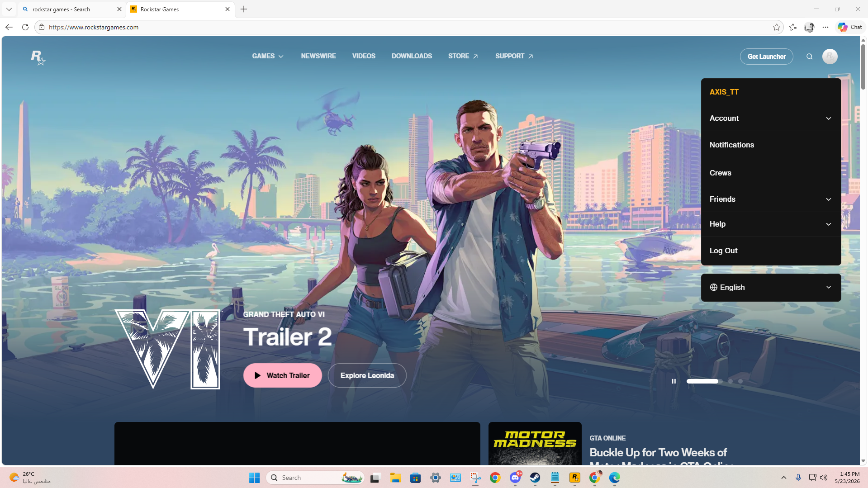Select the second carousel slide dot
868x488 pixels.
pos(730,381)
